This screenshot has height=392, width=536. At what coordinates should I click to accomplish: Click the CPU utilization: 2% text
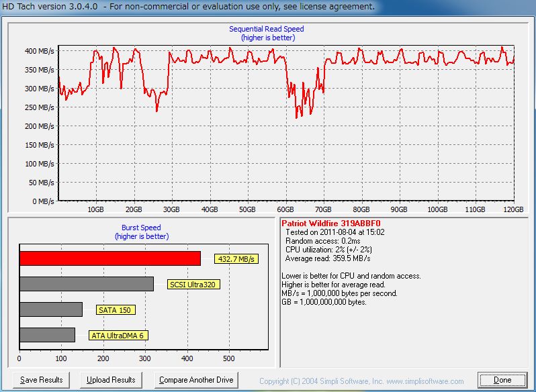328,250
